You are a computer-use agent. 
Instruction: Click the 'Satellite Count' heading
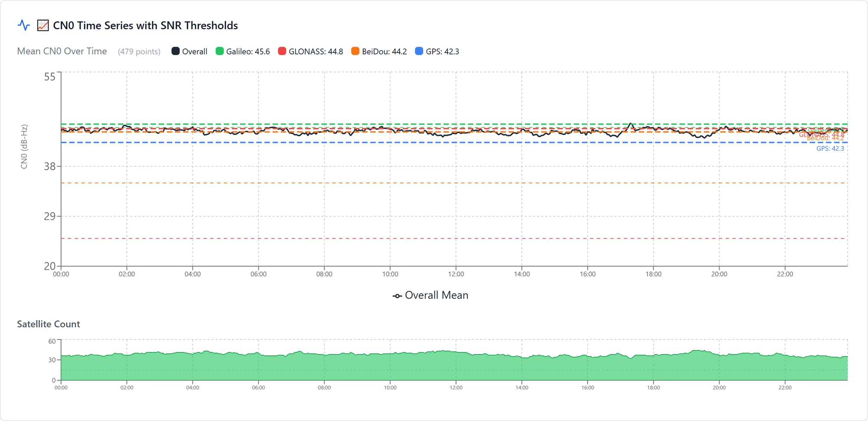click(49, 324)
